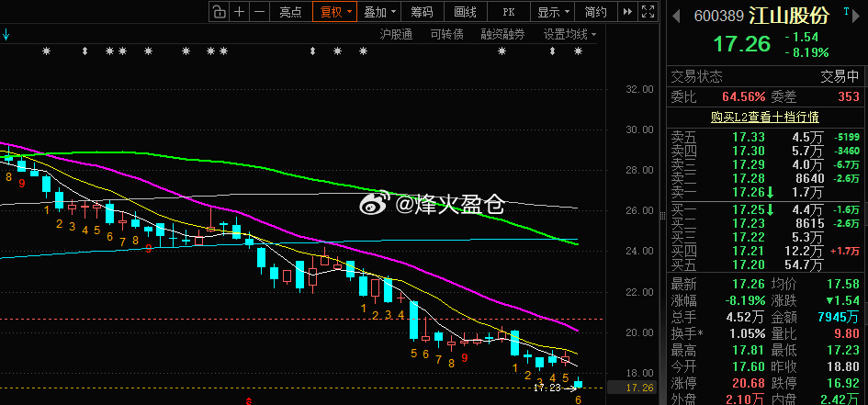Click the 卖五 price 17.33
Image resolution: width=868 pixels, height=405 pixels.
tap(749, 137)
